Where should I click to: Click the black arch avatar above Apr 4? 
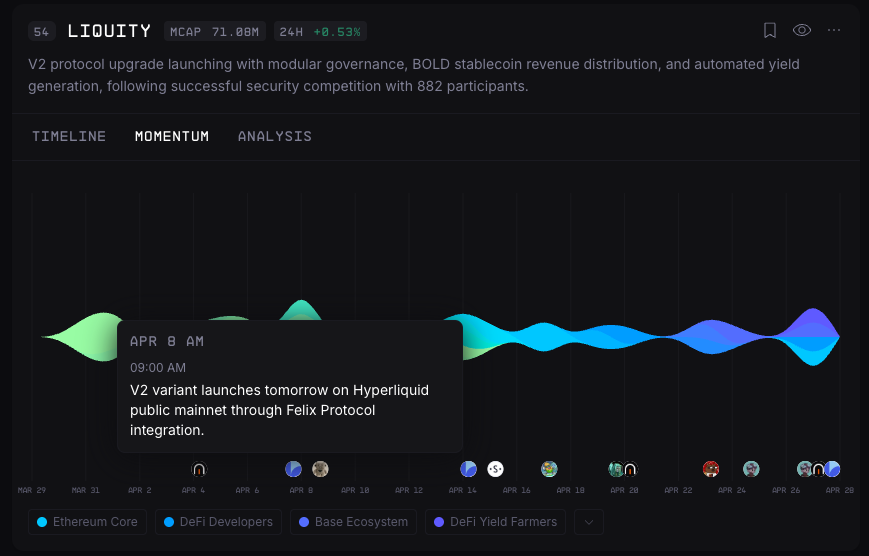[x=199, y=470]
